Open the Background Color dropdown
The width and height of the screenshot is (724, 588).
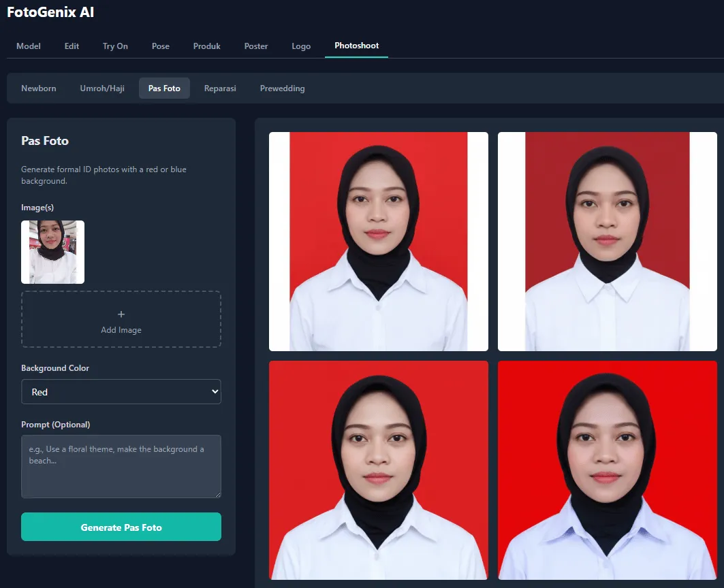[x=121, y=392]
